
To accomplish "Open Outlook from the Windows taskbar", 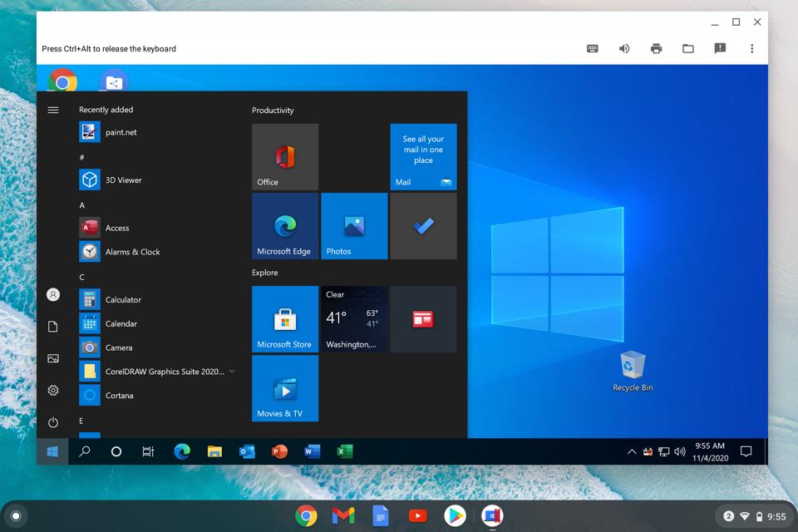I will coord(247,451).
